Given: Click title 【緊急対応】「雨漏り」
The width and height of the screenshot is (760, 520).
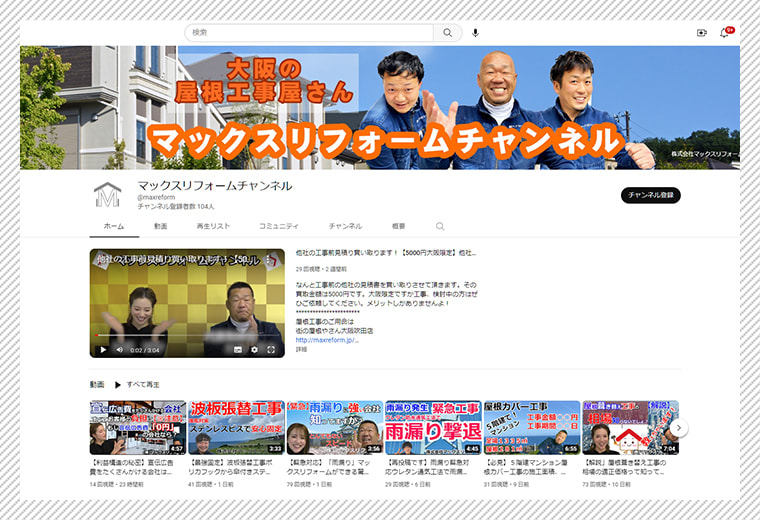Looking at the screenshot, I should coord(329,467).
